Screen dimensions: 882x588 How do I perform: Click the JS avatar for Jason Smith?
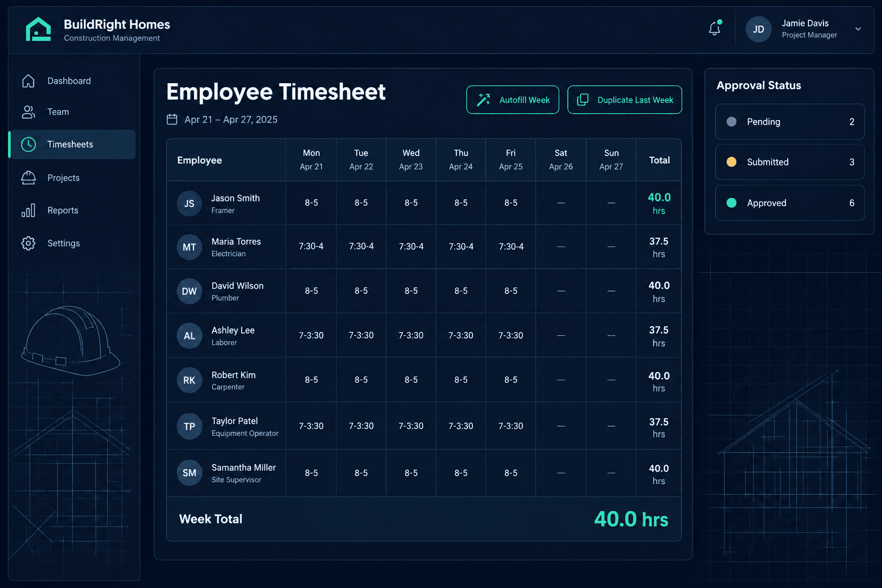pyautogui.click(x=189, y=204)
